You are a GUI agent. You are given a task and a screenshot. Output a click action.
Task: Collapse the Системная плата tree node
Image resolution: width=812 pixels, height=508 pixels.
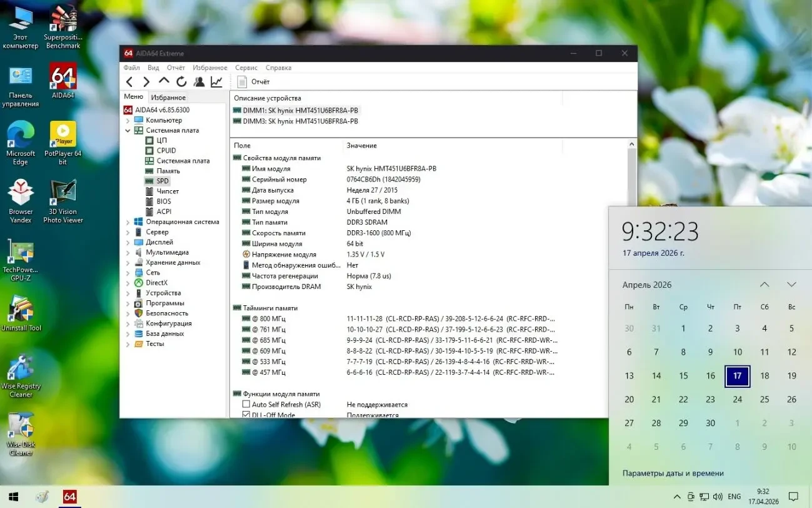128,130
